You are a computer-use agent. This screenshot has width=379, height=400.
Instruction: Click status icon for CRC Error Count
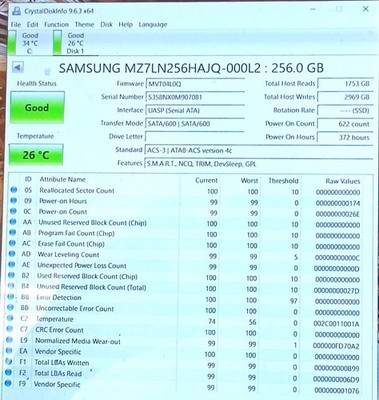[10, 329]
